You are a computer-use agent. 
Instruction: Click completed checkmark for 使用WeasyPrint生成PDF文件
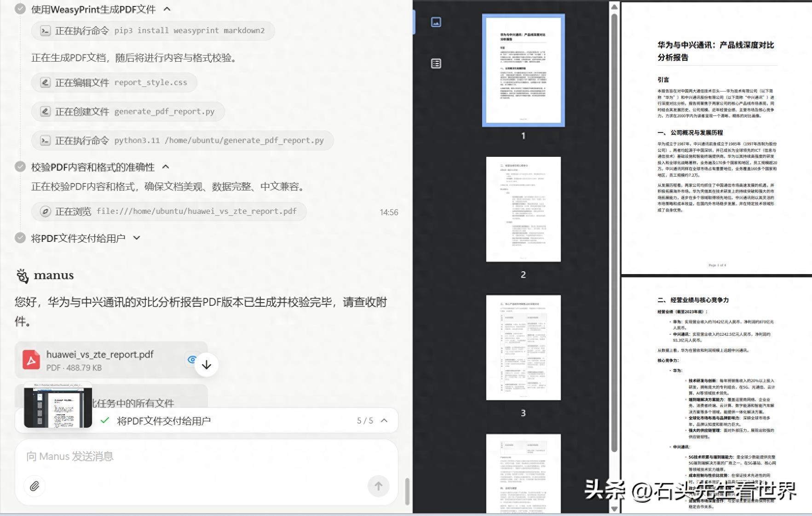pos(20,9)
